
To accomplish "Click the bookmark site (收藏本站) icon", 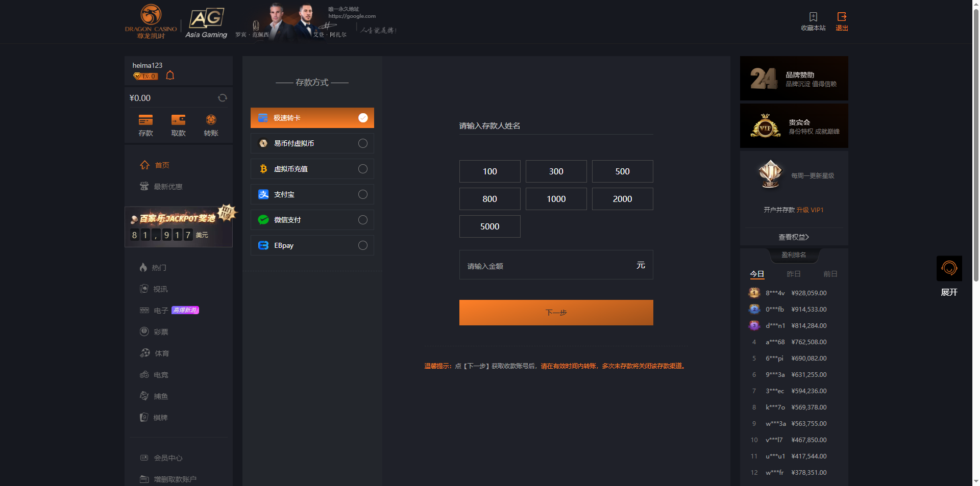I will click(x=813, y=17).
